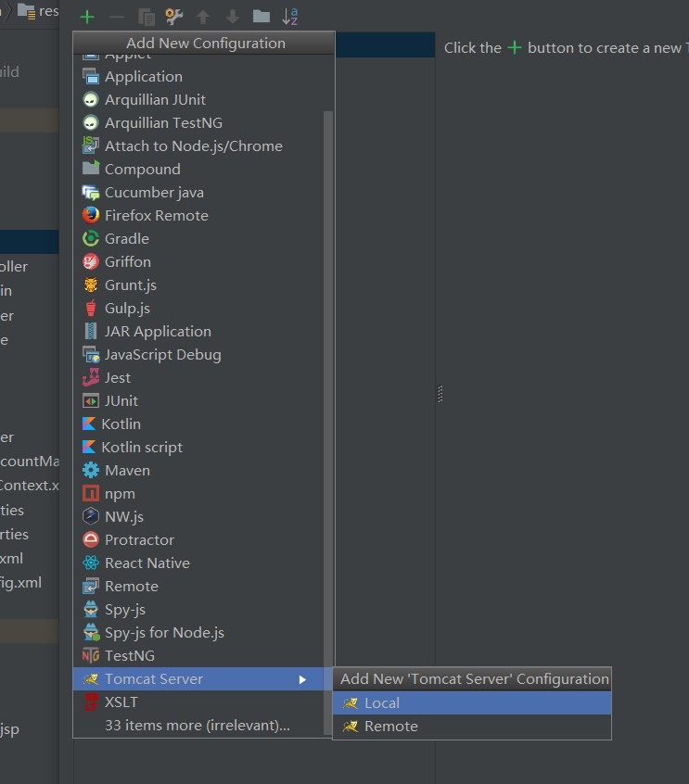Click the Move Up arrow icon
This screenshot has width=689, height=784.
[203, 17]
